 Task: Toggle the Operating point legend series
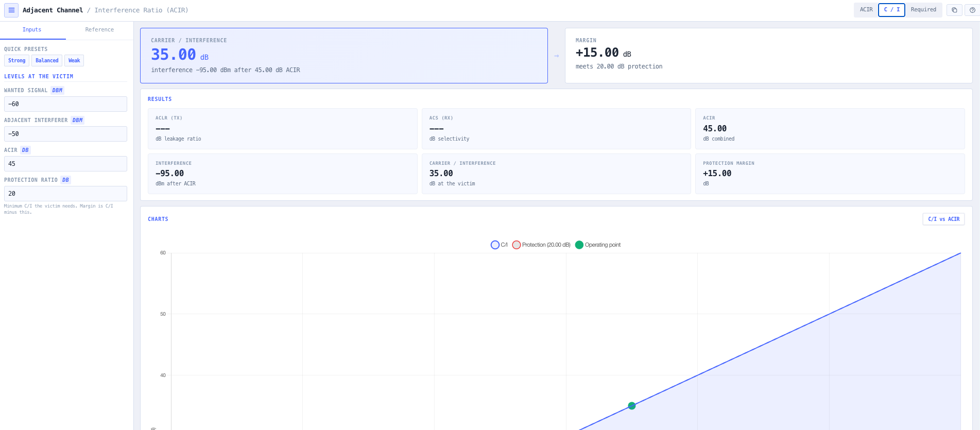point(598,245)
